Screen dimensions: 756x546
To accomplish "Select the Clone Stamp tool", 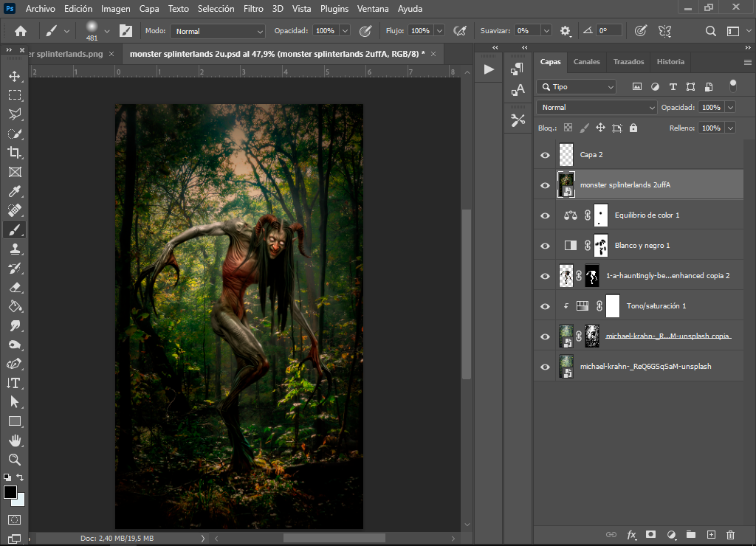I will [15, 249].
